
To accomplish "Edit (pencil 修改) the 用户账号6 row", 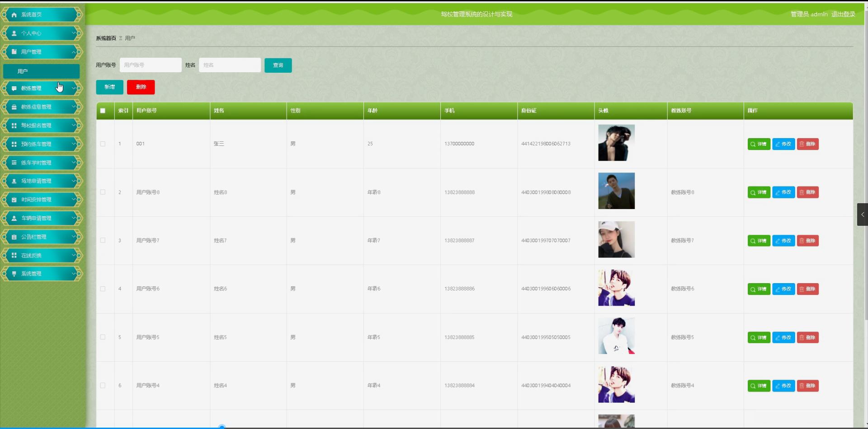I will coord(783,289).
